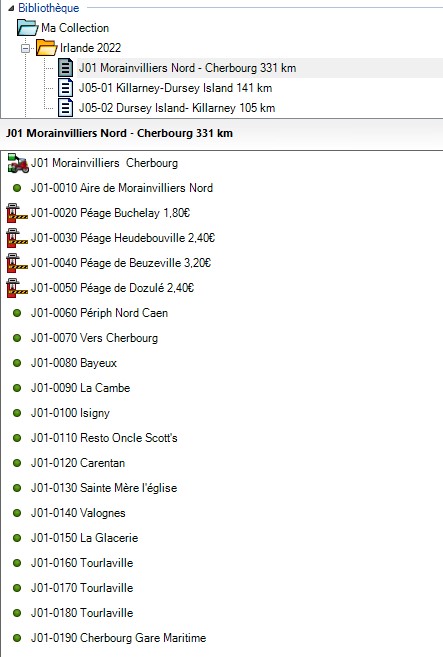This screenshot has height=657, width=443.
Task: Click the Irlande 2022 folder icon
Action: [x=46, y=48]
